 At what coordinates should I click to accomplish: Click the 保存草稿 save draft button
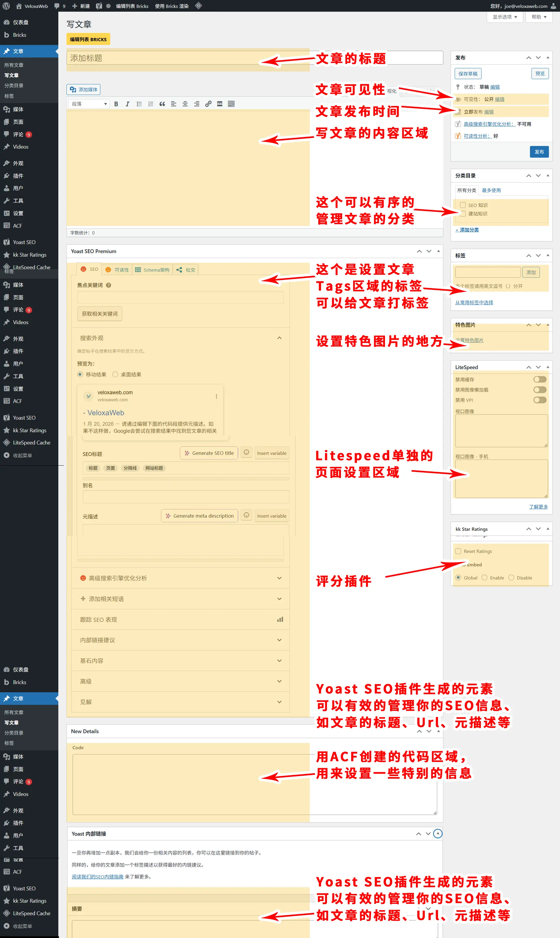tap(468, 74)
